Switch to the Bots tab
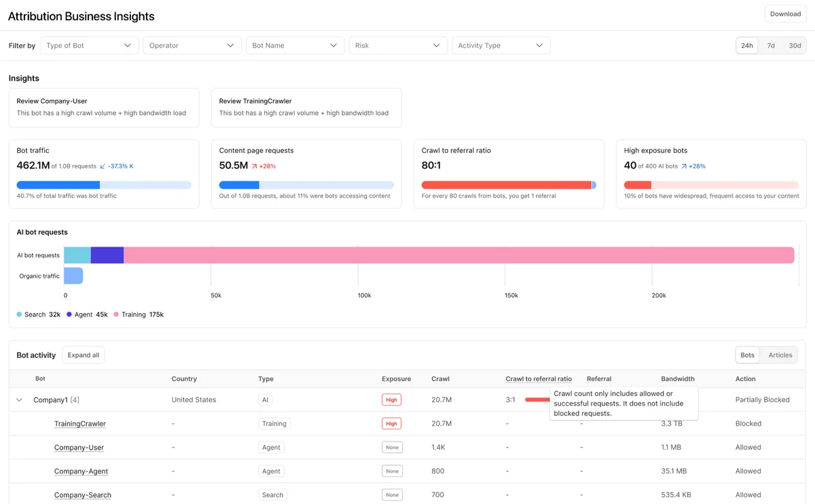815x504 pixels. (x=748, y=355)
